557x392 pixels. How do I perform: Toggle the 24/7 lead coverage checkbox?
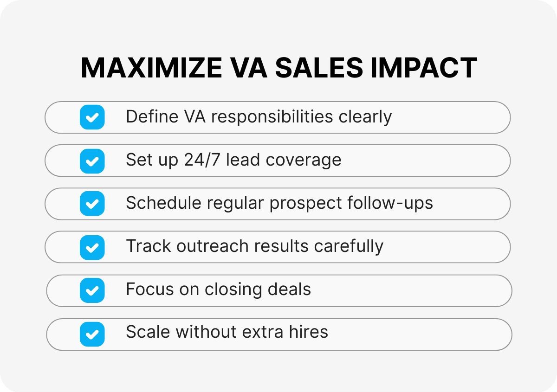click(92, 161)
